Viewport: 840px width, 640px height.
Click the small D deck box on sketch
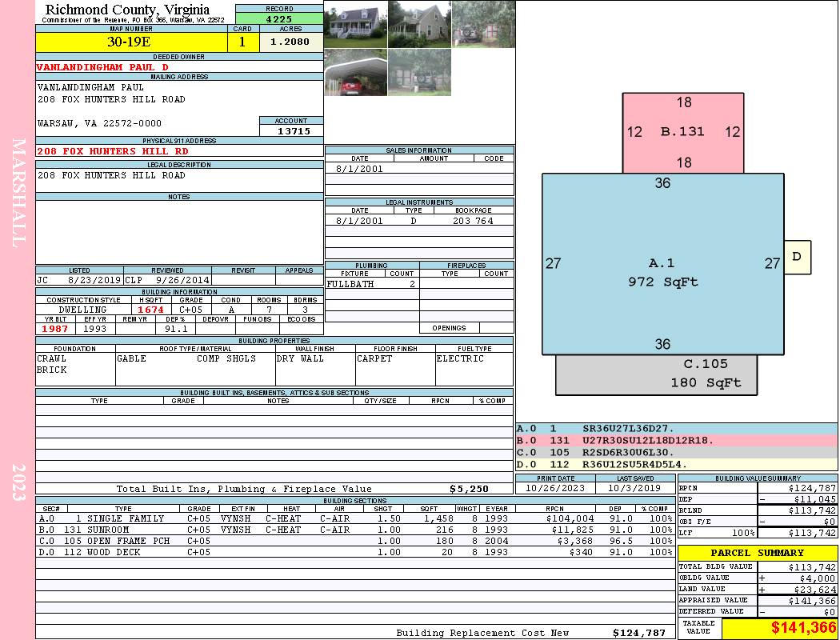coord(798,257)
